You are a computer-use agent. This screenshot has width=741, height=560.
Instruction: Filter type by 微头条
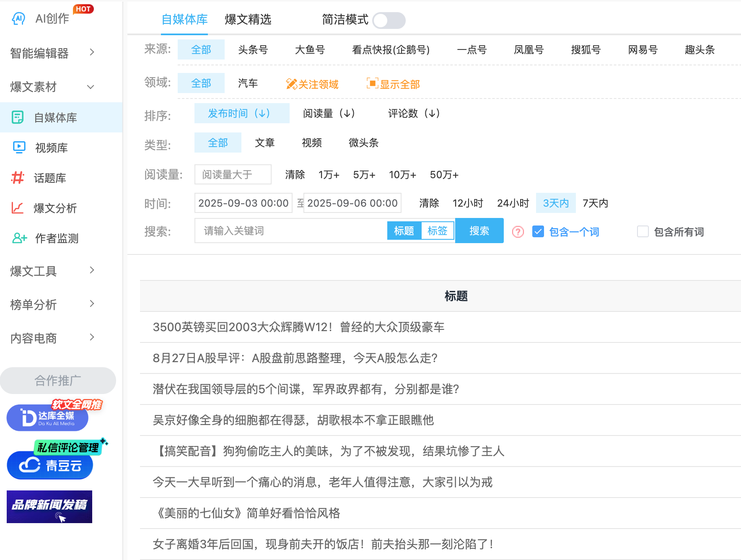tap(363, 143)
